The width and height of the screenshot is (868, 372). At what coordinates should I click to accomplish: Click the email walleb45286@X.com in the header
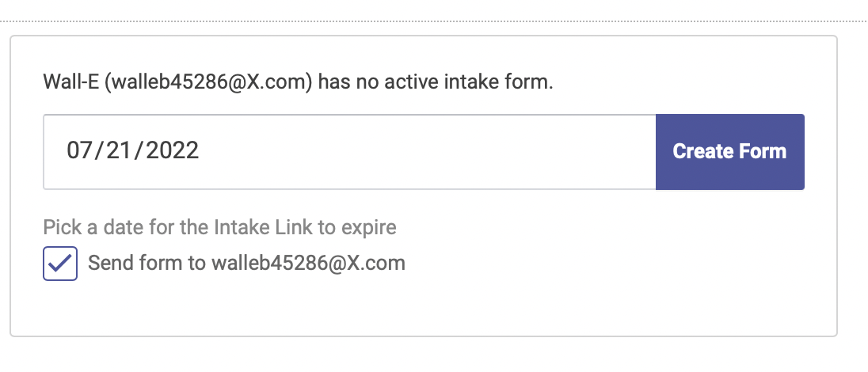208,83
